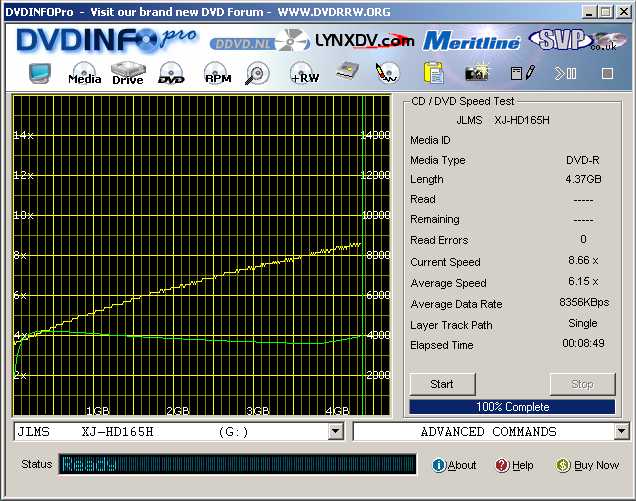Click the Start button
This screenshot has width=636, height=501.
pyautogui.click(x=441, y=384)
